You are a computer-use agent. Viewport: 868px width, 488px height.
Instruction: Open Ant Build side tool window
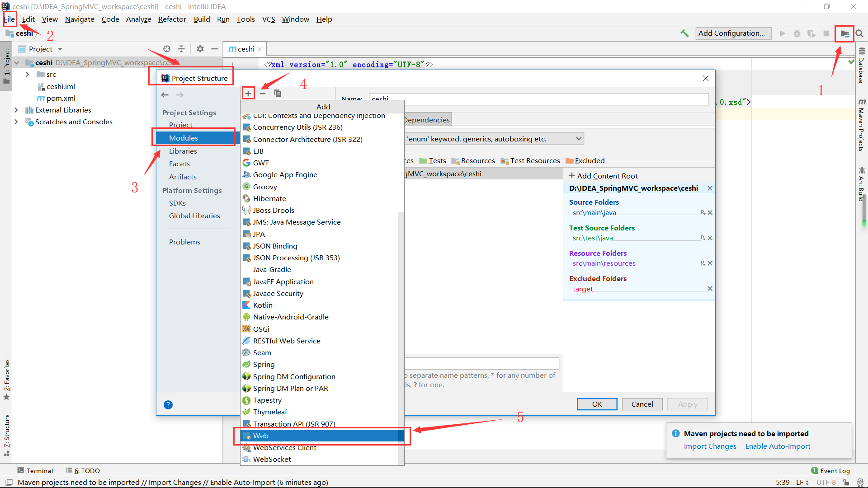pyautogui.click(x=862, y=184)
